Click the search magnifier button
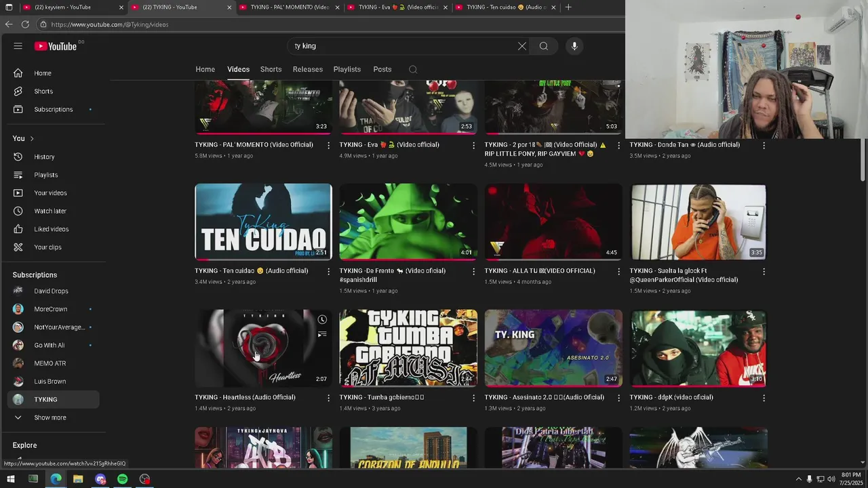Screen dimensions: 868x488 pos(543,46)
